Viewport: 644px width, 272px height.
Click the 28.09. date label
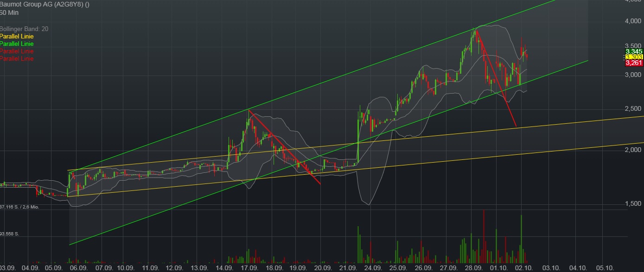473,268
